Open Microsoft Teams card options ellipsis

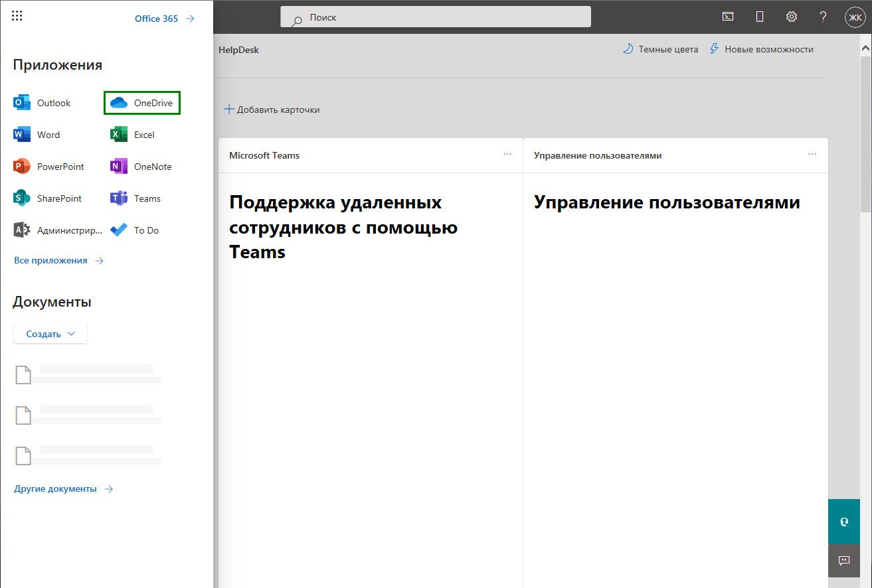tap(507, 154)
